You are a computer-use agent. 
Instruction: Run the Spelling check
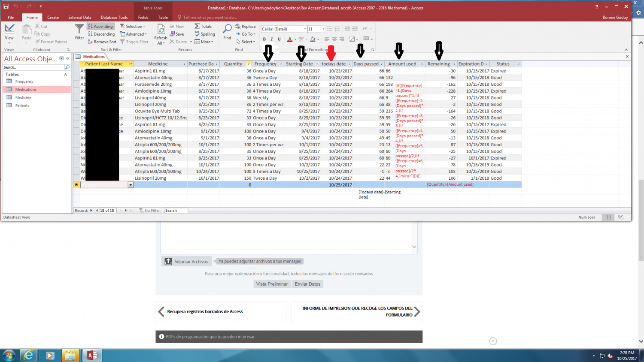205,34
